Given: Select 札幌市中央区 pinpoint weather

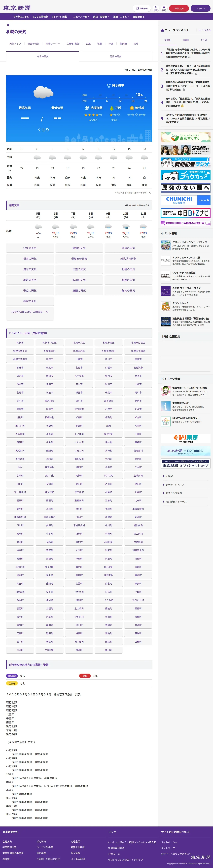Looking at the screenshot, I should (x=49, y=343).
